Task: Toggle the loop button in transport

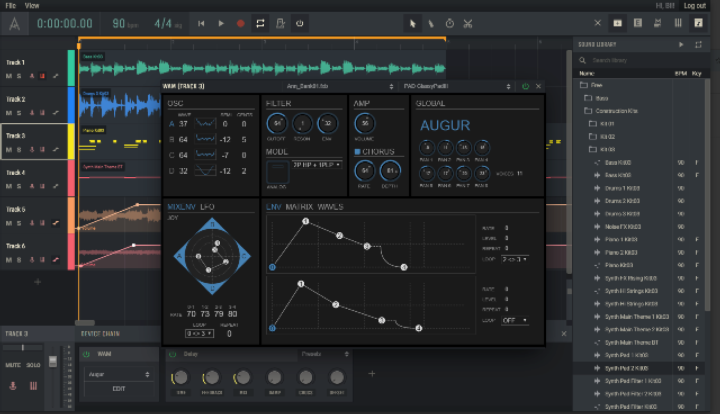Action: pyautogui.click(x=260, y=23)
